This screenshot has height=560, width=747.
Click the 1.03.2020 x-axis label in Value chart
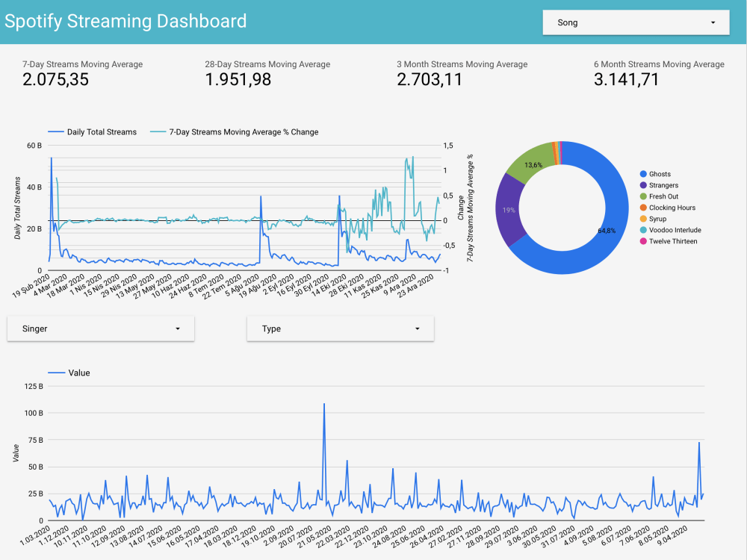point(35,535)
